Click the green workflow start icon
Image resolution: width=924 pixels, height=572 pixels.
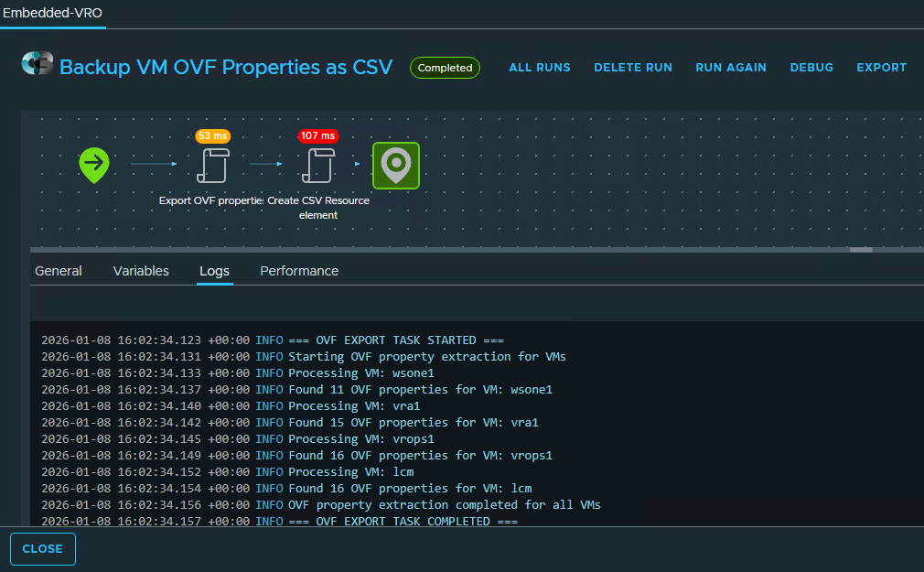[x=94, y=166]
